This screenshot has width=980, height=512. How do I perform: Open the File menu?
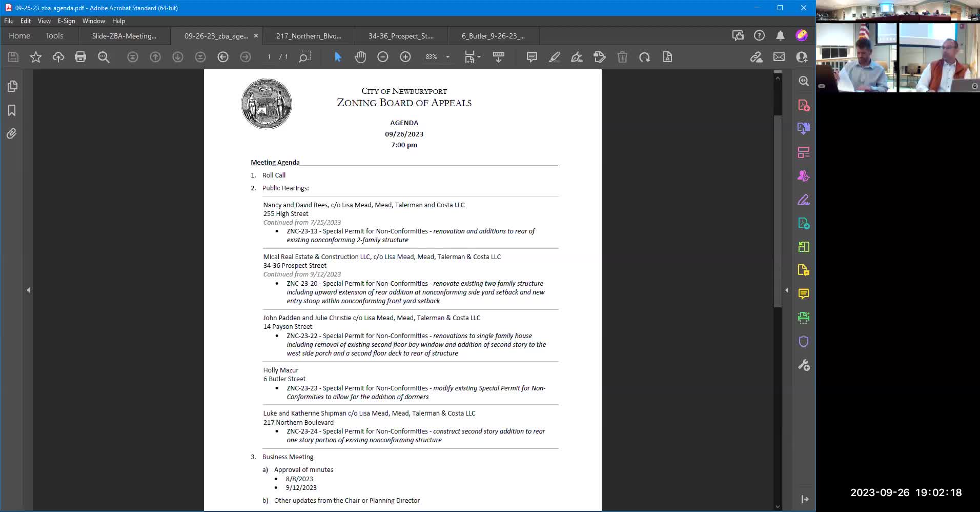(x=9, y=21)
